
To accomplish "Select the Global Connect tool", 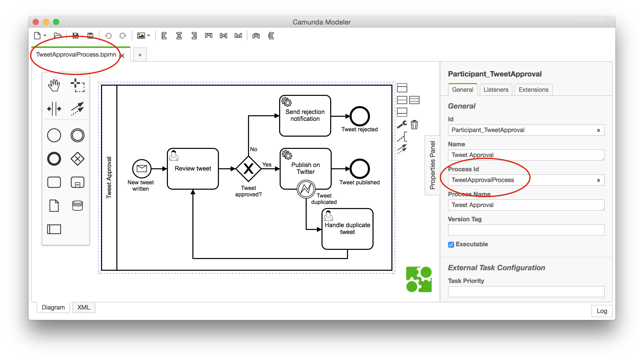I will (77, 109).
